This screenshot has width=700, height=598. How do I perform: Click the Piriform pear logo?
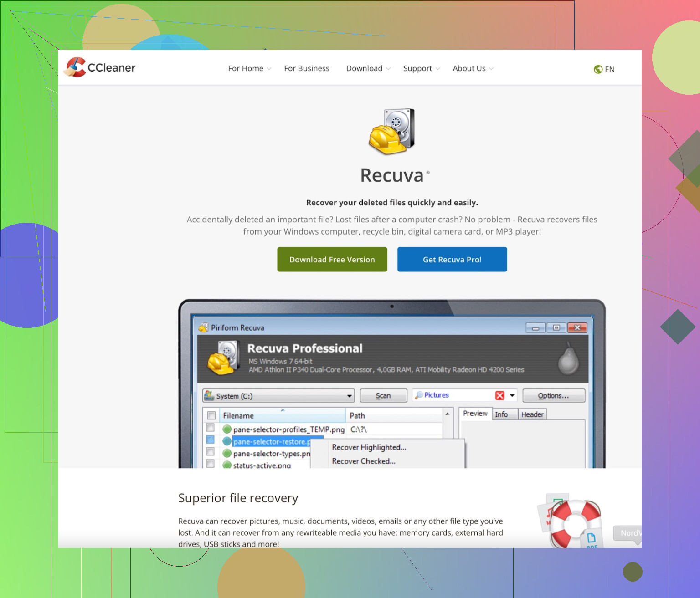(568, 358)
